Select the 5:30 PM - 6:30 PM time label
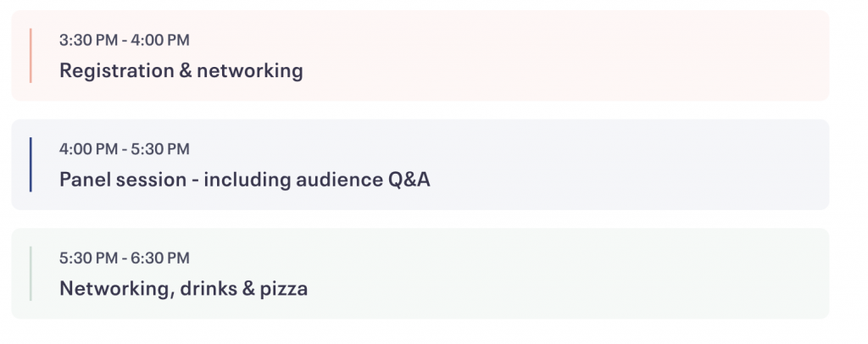868x344 pixels. coord(125,258)
